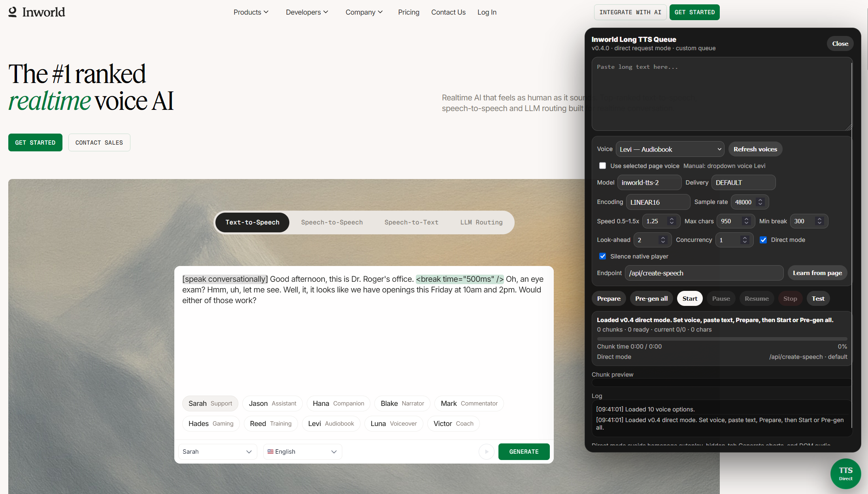Disable the Direct mode checkbox
Viewport: 868px width, 494px height.
(x=763, y=240)
